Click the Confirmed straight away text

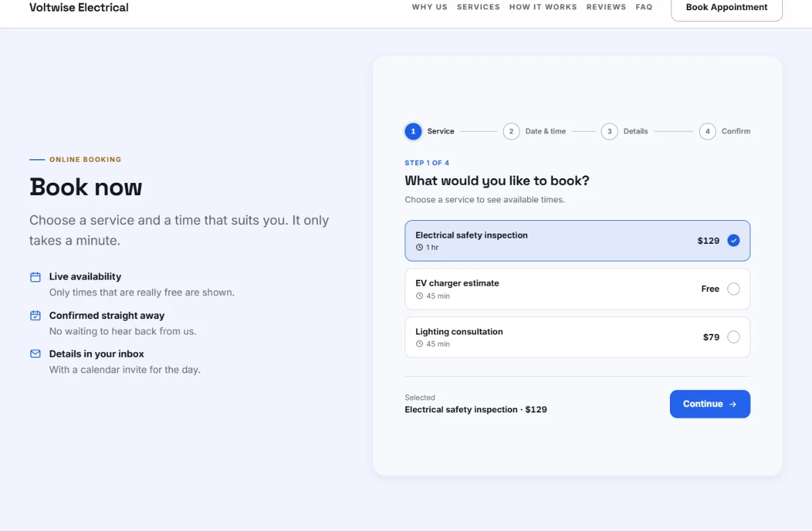pos(107,316)
